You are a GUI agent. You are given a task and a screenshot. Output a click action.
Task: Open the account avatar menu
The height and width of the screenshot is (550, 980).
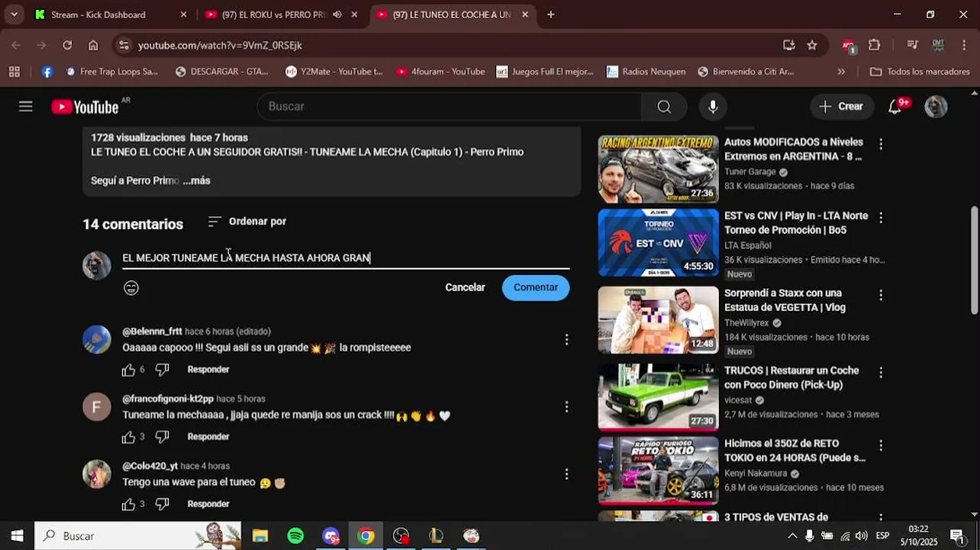[936, 107]
